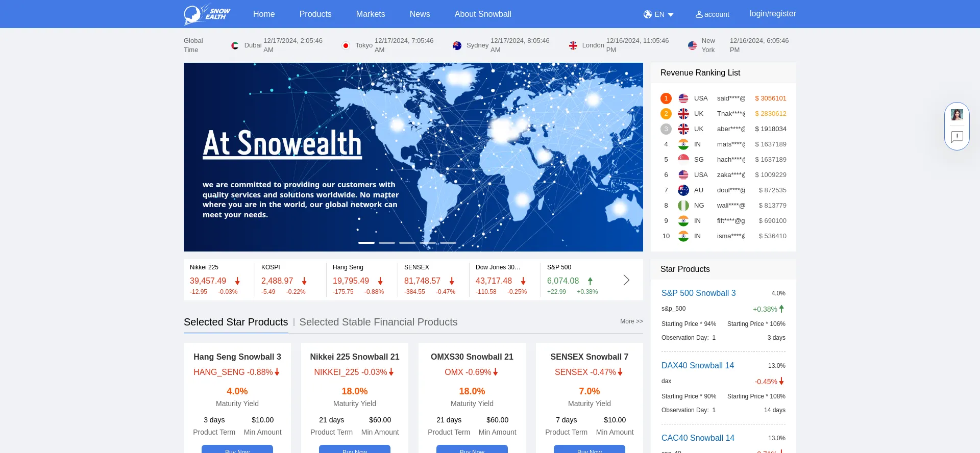Viewport: 980px width, 453px height.
Task: Click the Sydney Australia flag icon
Action: coord(457,45)
